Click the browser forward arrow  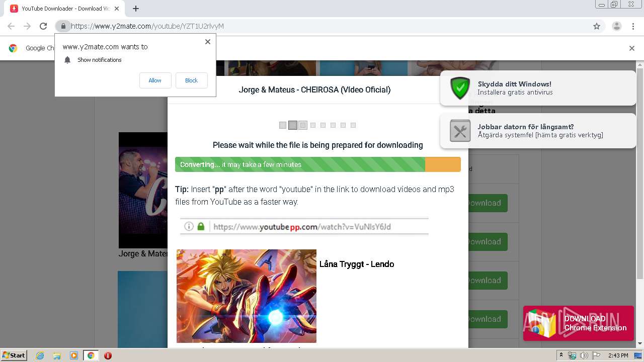click(x=27, y=26)
